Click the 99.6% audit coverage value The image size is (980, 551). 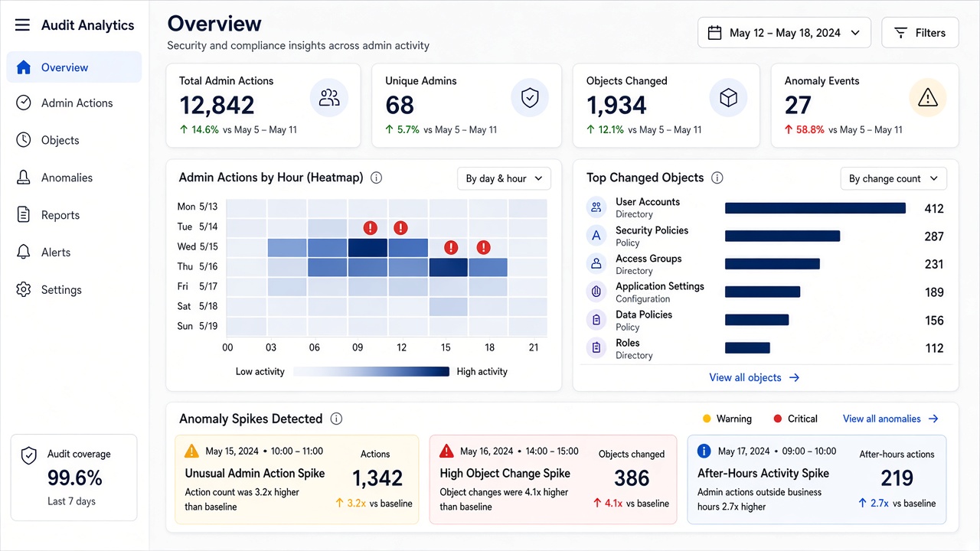(x=75, y=478)
